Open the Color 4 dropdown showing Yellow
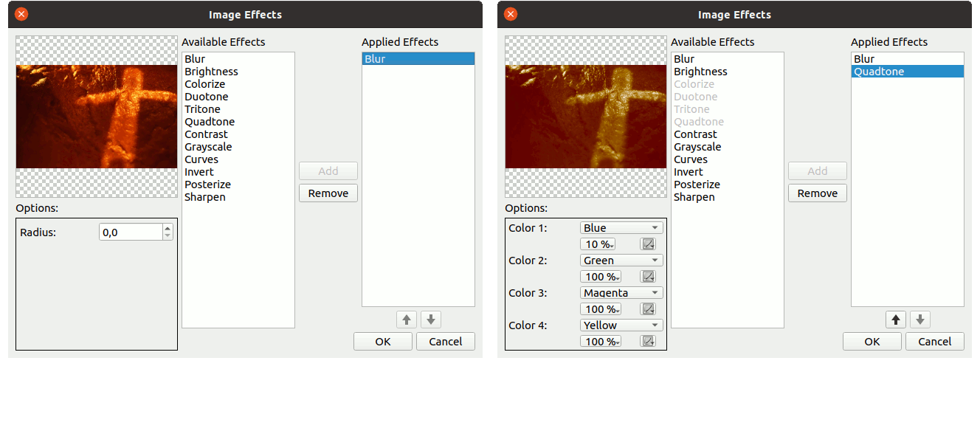 tap(621, 325)
